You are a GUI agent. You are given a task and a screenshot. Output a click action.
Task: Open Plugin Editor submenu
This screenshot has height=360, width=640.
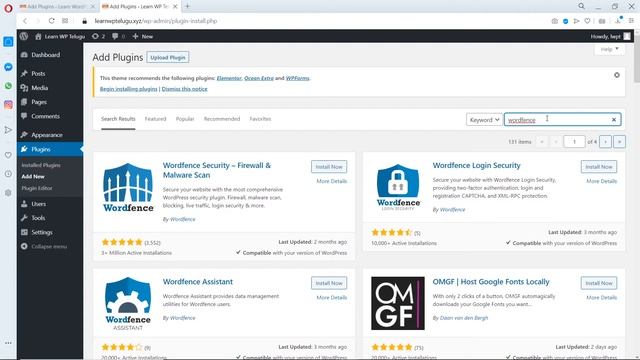[x=37, y=188]
